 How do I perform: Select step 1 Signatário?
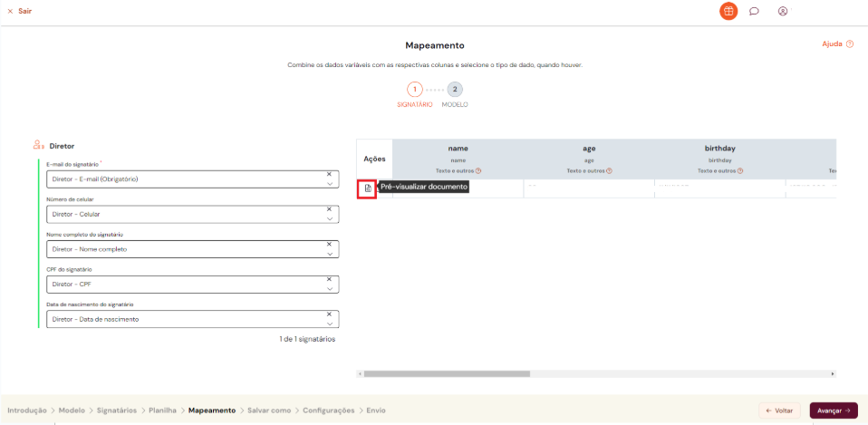(x=414, y=90)
